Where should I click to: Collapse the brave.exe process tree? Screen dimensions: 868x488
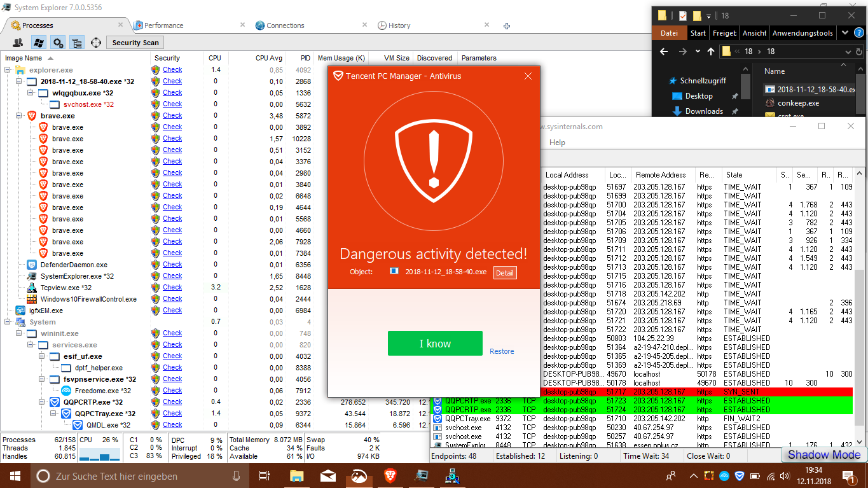pos(19,116)
